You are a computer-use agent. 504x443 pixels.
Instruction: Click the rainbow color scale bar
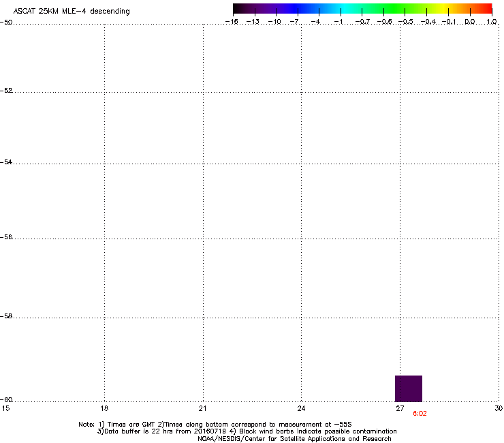pos(362,8)
